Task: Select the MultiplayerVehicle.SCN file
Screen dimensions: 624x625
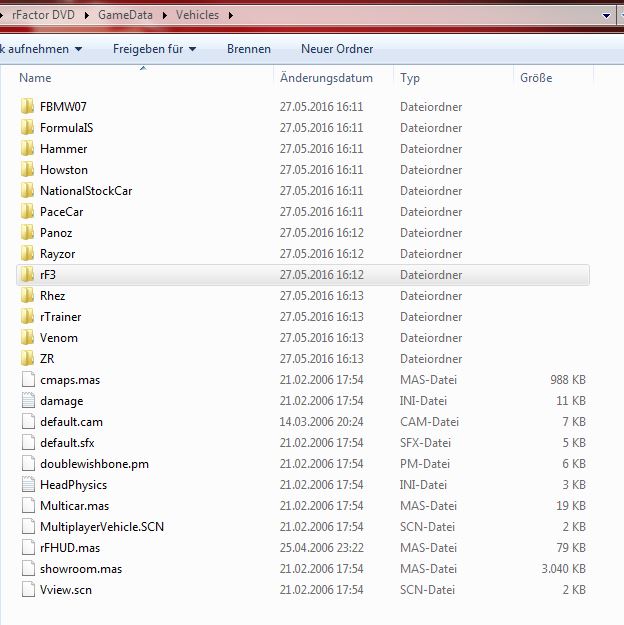Action: tap(101, 527)
